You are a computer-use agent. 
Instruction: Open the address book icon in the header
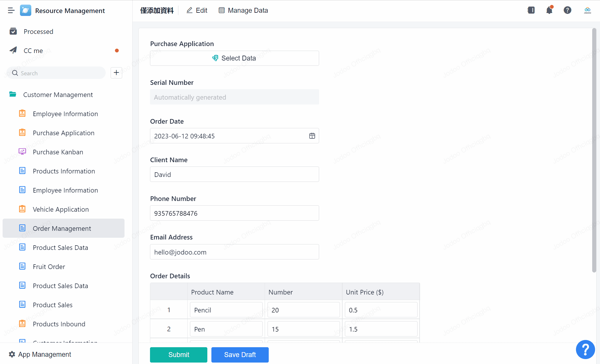[x=531, y=10]
